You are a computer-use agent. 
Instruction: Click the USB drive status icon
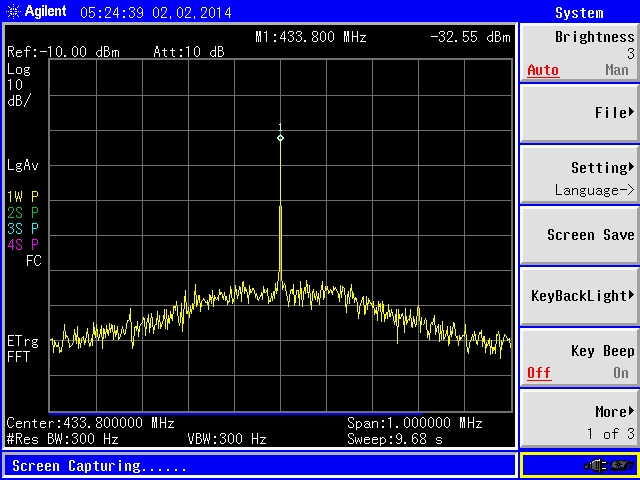(x=624, y=465)
